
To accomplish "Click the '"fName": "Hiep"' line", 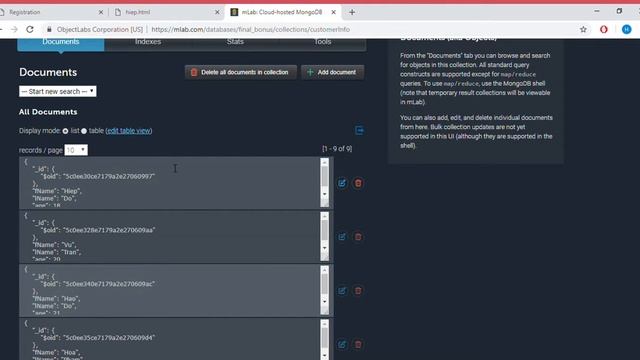I will tap(57, 191).
